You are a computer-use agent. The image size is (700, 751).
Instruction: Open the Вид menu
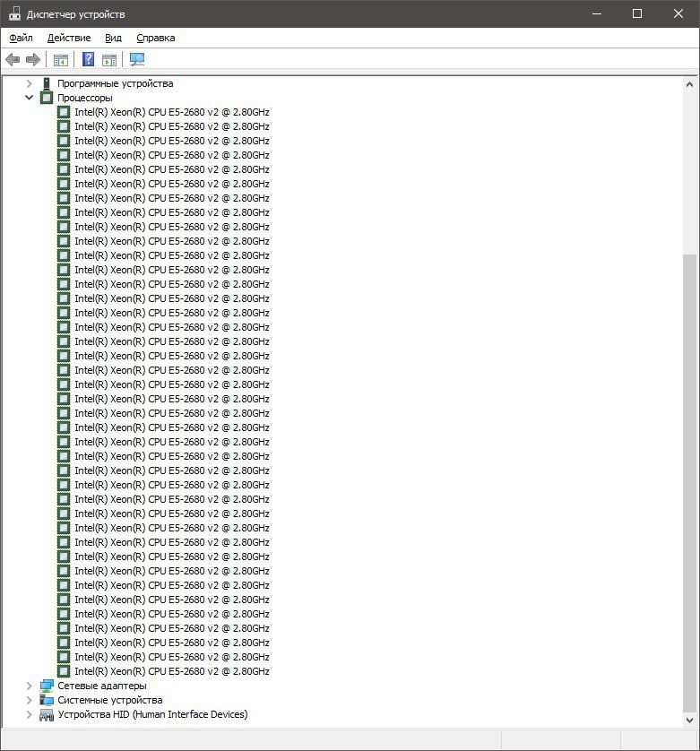click(x=114, y=38)
